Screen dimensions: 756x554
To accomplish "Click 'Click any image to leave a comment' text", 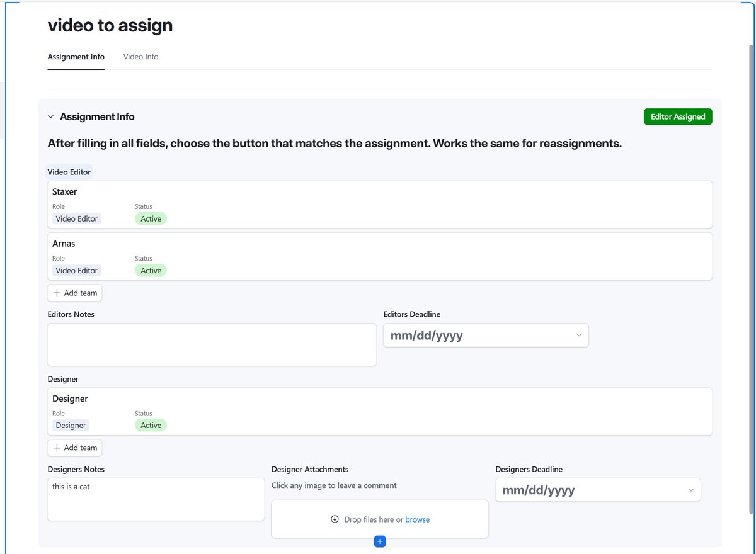I will (334, 485).
